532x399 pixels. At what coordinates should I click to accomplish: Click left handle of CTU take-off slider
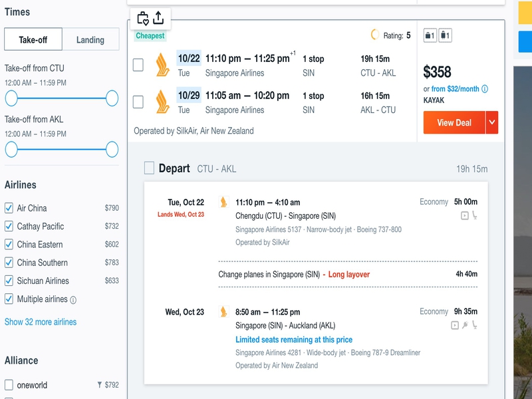[11, 98]
